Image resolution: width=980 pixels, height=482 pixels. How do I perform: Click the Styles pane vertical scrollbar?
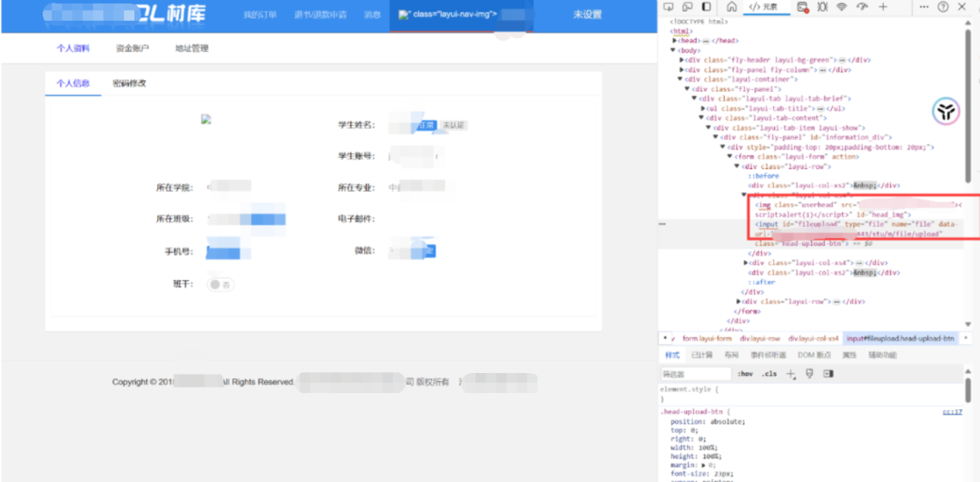pos(968,391)
